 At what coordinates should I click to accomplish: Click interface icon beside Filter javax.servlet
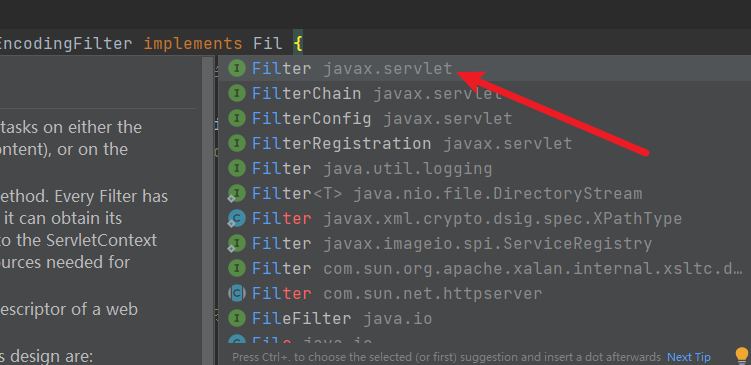pyautogui.click(x=237, y=68)
